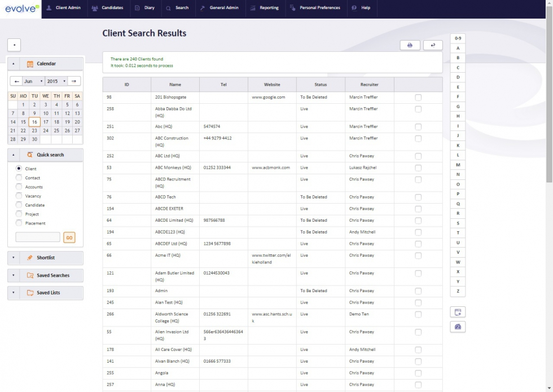Click the Shortlist pencil icon

coord(30,257)
